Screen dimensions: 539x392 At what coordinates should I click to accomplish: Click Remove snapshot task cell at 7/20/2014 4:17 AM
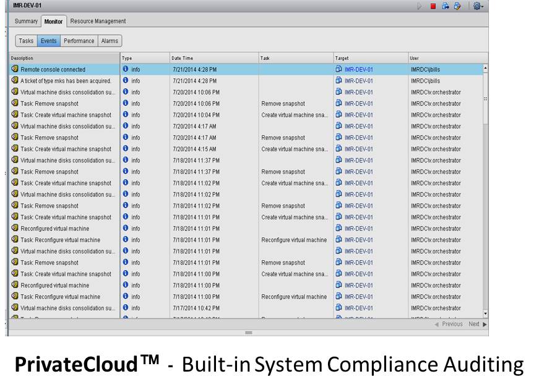(283, 138)
